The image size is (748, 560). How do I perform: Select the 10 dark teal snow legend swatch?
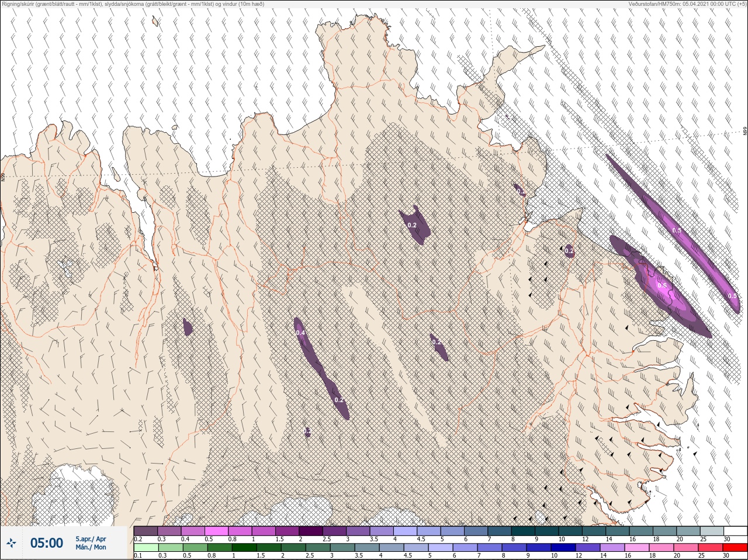click(x=570, y=531)
